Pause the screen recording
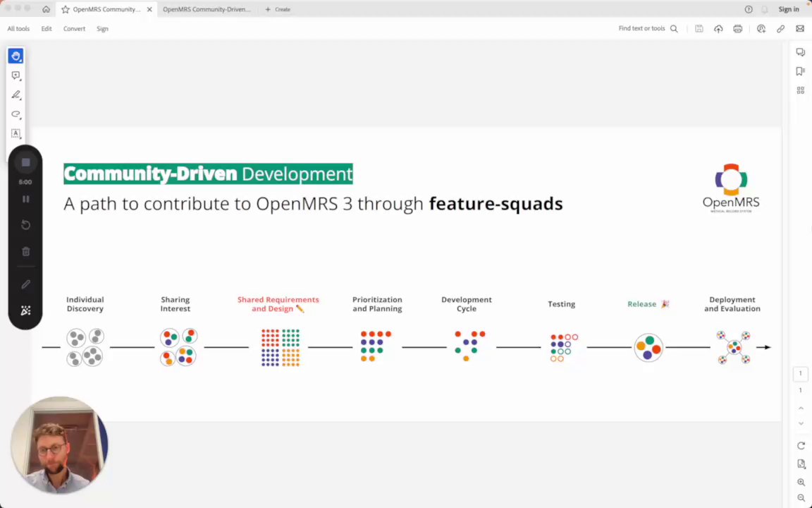The height and width of the screenshot is (508, 812). 25,199
